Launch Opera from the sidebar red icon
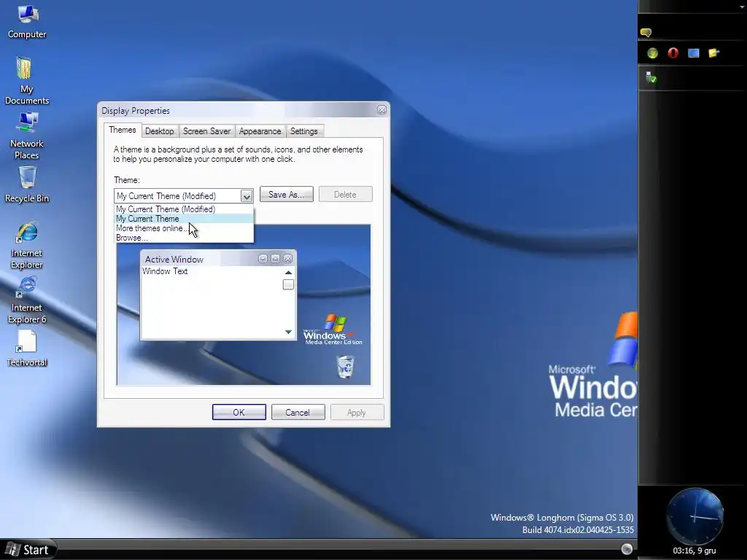Image resolution: width=747 pixels, height=560 pixels. [673, 52]
